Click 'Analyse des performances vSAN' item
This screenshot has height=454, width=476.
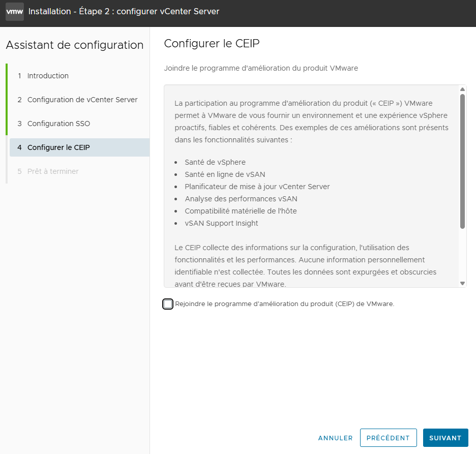point(241,199)
